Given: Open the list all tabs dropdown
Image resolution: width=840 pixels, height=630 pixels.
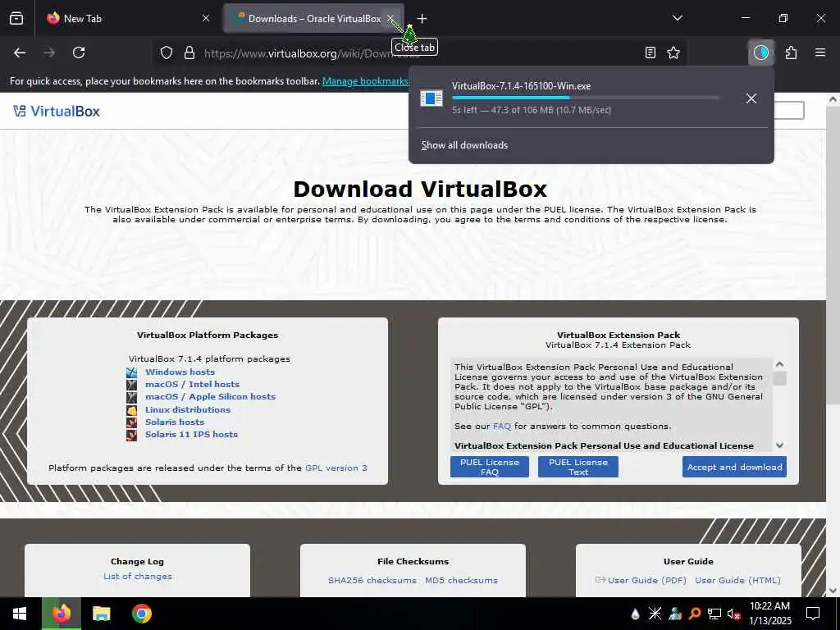Looking at the screenshot, I should point(677,18).
